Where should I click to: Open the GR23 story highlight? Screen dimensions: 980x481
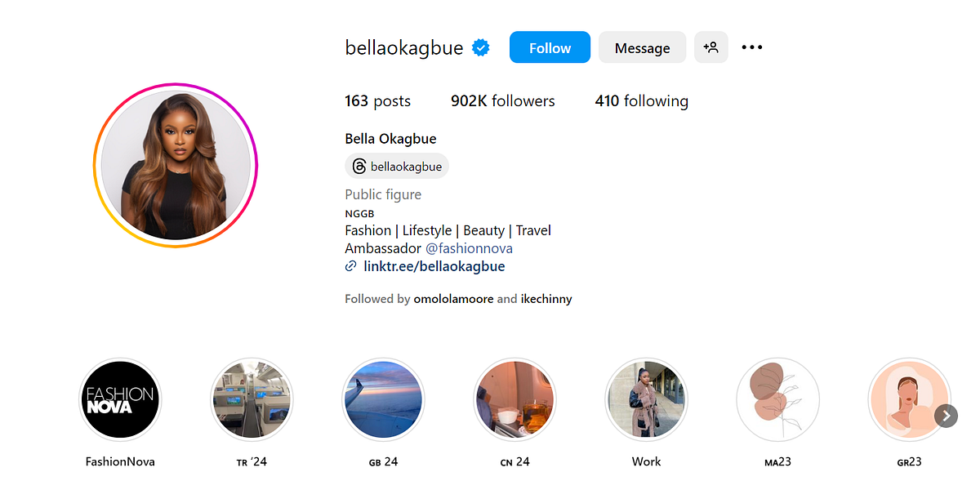[x=909, y=399]
